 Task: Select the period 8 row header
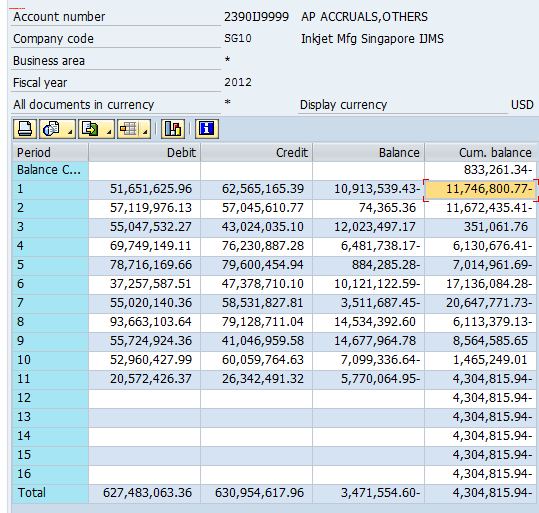click(x=50, y=322)
